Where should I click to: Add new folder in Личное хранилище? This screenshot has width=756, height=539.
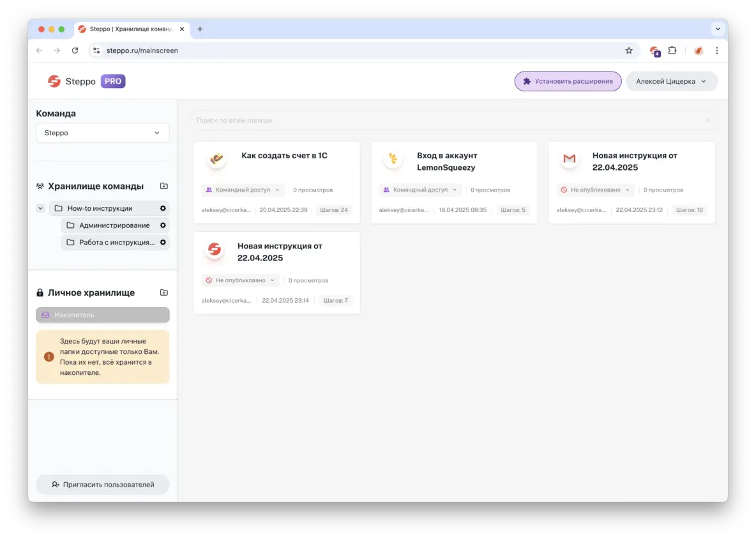tap(164, 292)
